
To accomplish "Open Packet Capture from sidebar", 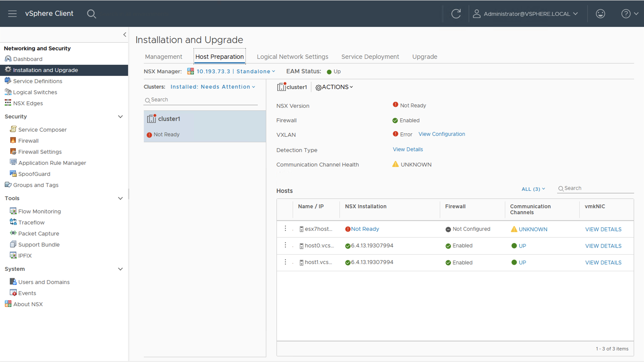I will coord(38,233).
